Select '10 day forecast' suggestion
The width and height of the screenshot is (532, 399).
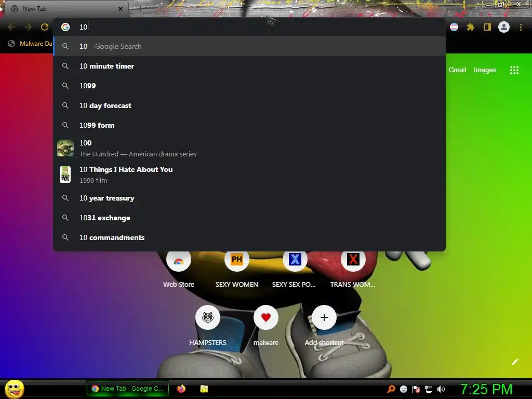pos(249,105)
